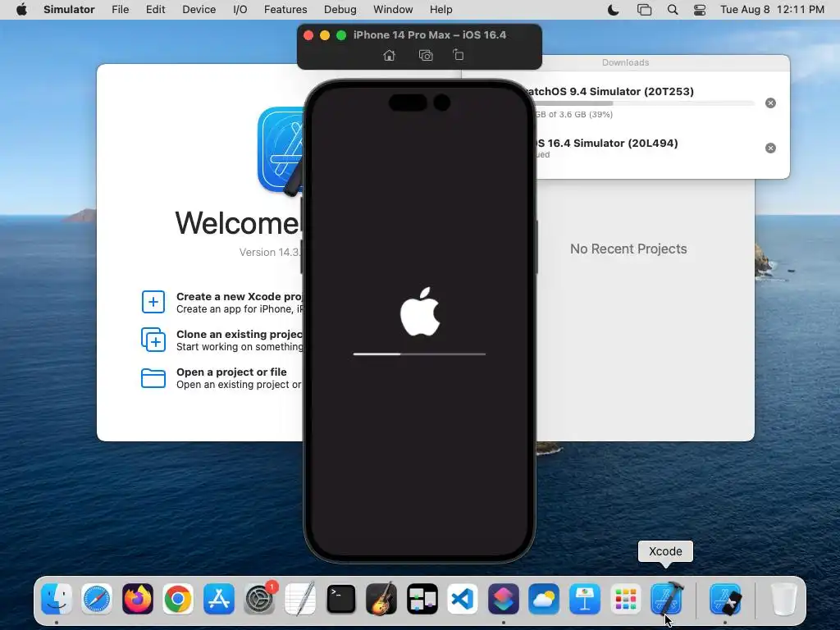Open Trash from the Dock
Screen dimensions: 840x630
[783, 599]
